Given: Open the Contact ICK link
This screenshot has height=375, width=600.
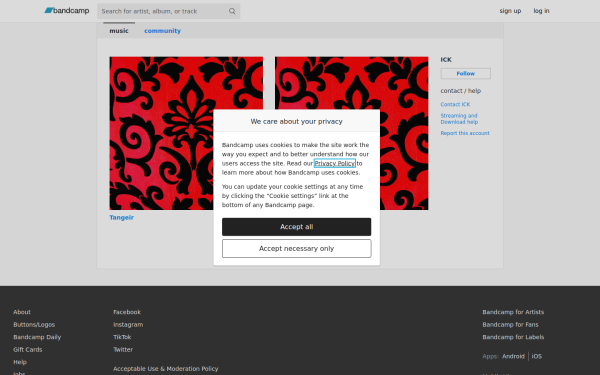Looking at the screenshot, I should 455,104.
